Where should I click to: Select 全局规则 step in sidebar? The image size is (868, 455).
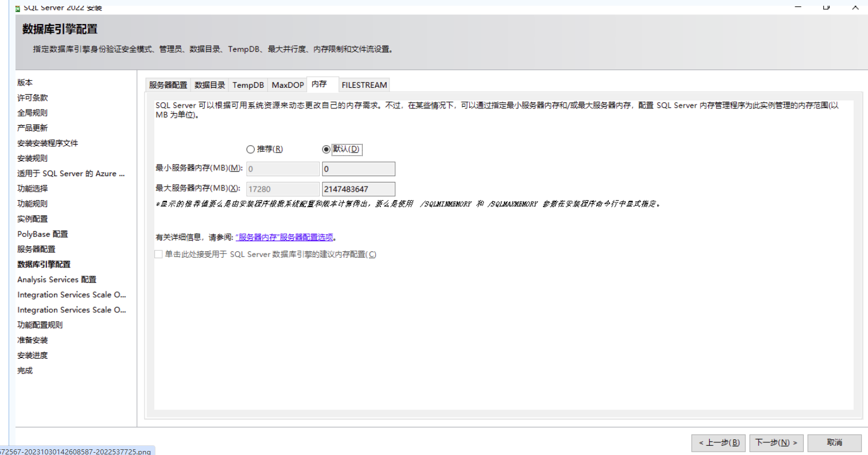point(33,113)
